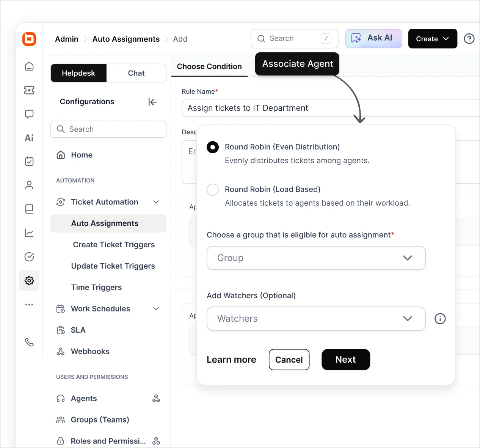This screenshot has width=480, height=448.
Task: Collapse the Configurations sidebar panel
Action: pyautogui.click(x=152, y=102)
